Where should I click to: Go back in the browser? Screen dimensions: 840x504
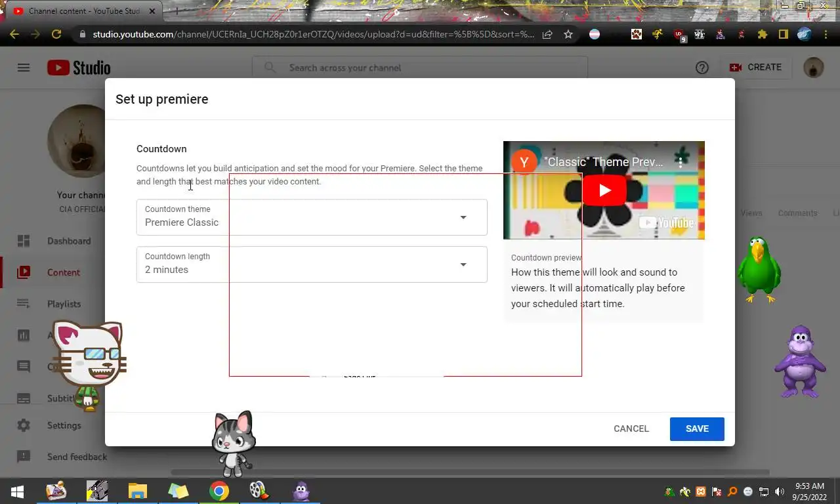point(14,34)
